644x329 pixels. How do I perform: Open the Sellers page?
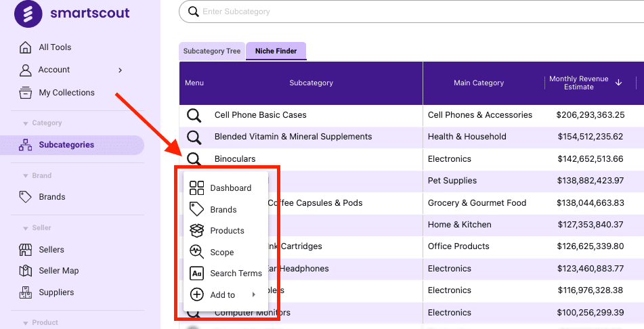(x=51, y=249)
